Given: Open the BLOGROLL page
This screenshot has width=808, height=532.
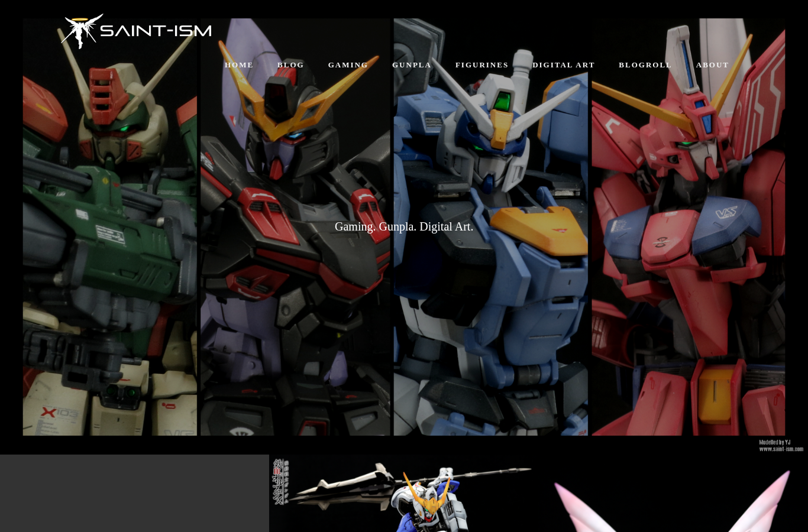Looking at the screenshot, I should coord(645,65).
